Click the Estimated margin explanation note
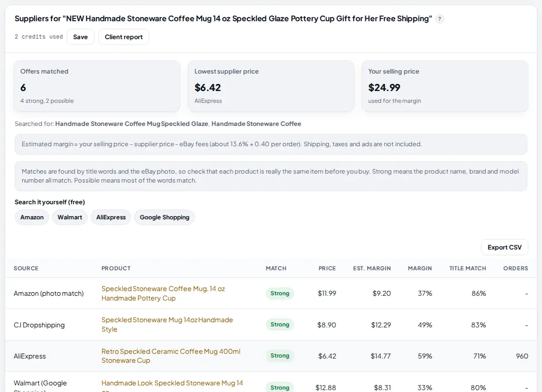The width and height of the screenshot is (542, 392). tap(271, 144)
